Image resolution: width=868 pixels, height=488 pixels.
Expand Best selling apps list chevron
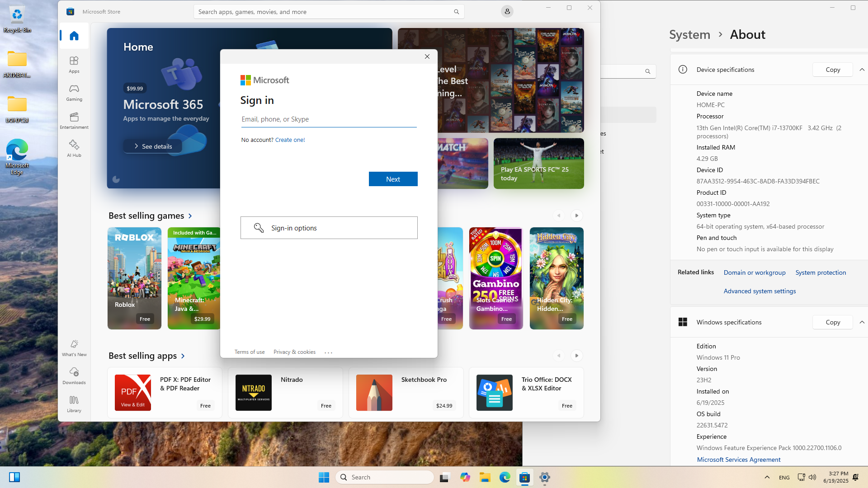click(x=183, y=356)
